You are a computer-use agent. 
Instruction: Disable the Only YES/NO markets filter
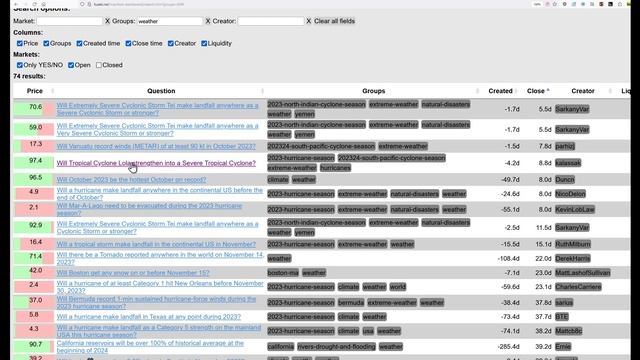(x=20, y=65)
